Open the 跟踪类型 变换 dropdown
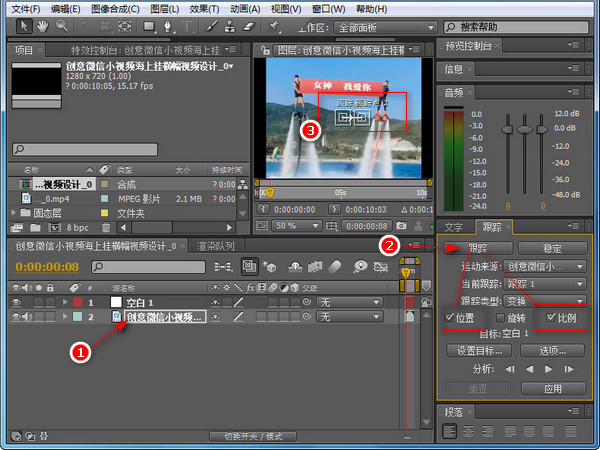The height and width of the screenshot is (450, 600). (x=545, y=301)
